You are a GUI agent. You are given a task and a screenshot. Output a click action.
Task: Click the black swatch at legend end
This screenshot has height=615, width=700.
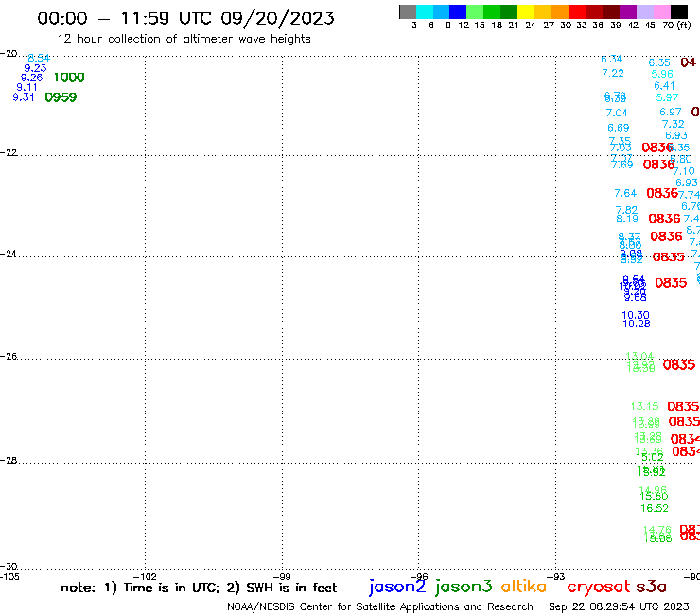click(x=679, y=11)
